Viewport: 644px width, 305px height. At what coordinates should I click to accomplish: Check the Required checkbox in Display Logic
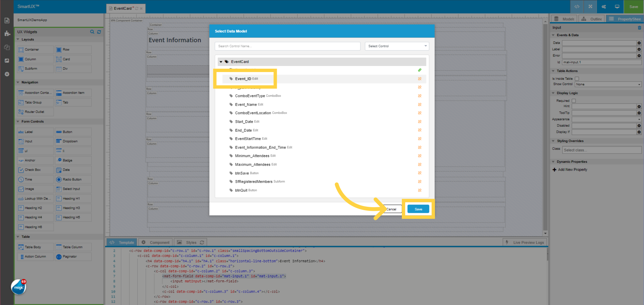574,100
